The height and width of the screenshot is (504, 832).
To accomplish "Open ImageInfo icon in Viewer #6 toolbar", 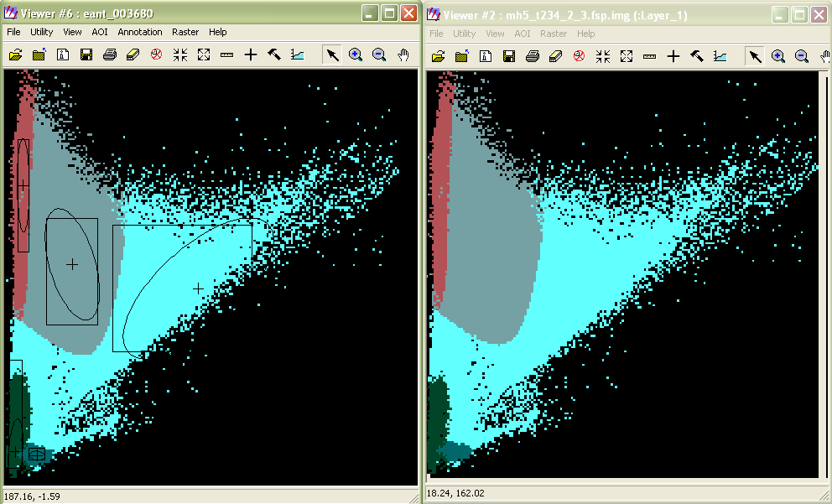I will point(63,55).
